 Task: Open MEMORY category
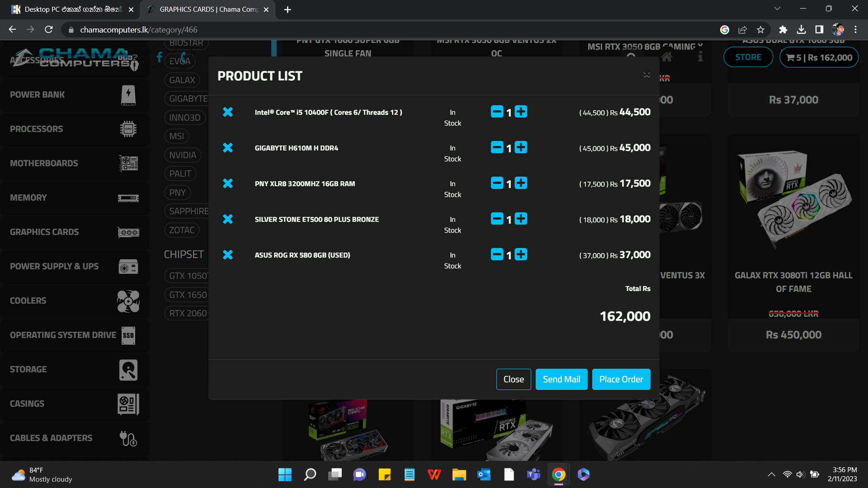(75, 198)
